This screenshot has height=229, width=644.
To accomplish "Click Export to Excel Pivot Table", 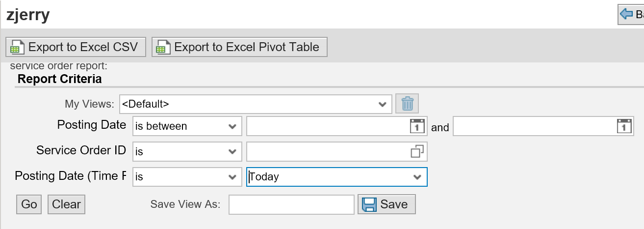I will coord(239,47).
